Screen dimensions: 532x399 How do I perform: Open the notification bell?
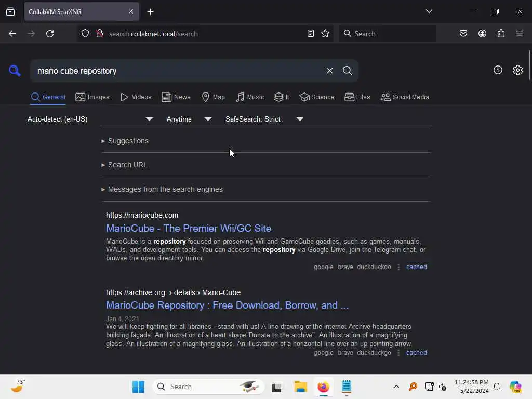[497, 387]
